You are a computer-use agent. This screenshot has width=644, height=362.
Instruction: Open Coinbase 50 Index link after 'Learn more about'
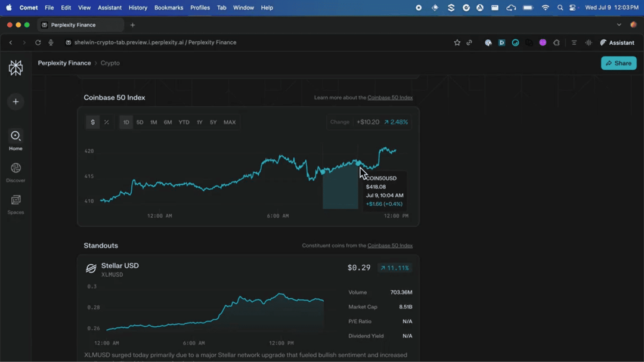[390, 97]
